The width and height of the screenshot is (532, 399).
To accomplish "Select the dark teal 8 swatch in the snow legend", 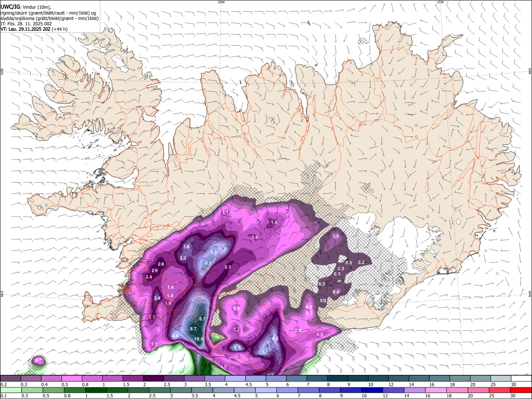I will [x=337, y=378].
